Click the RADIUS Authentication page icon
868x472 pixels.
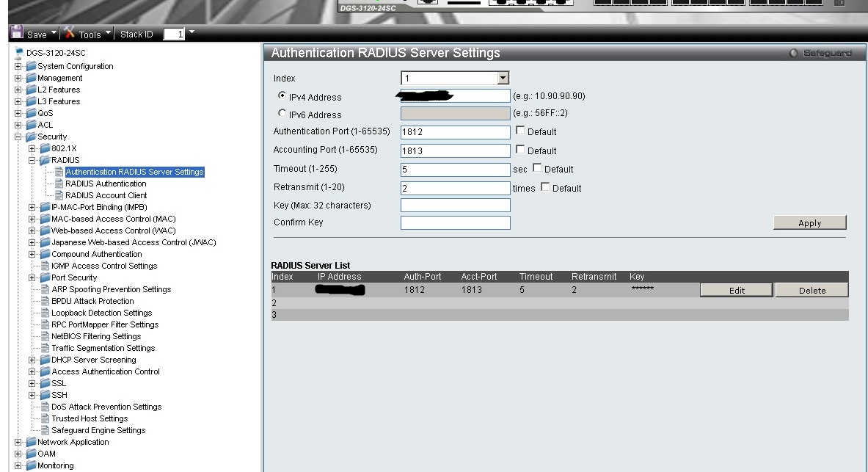tap(59, 184)
